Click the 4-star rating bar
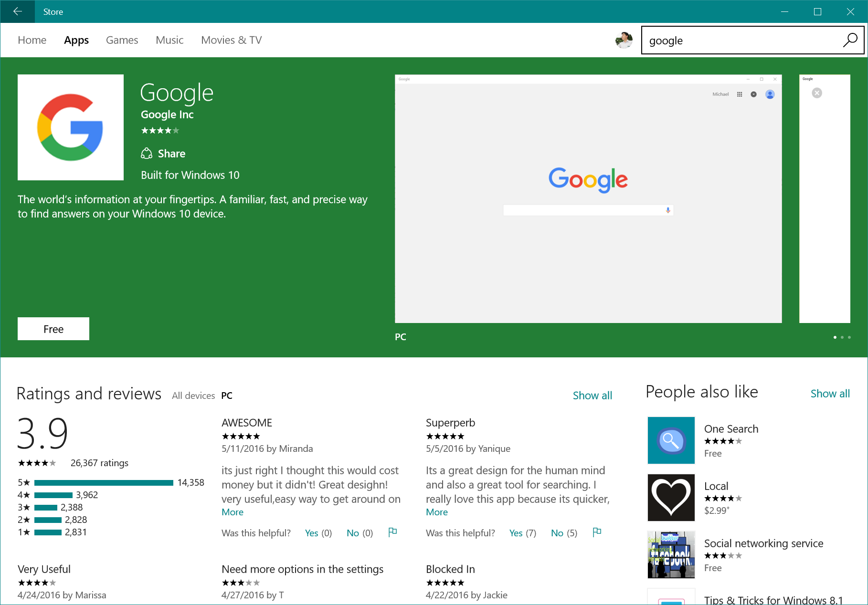Image resolution: width=868 pixels, height=605 pixels. [53, 495]
